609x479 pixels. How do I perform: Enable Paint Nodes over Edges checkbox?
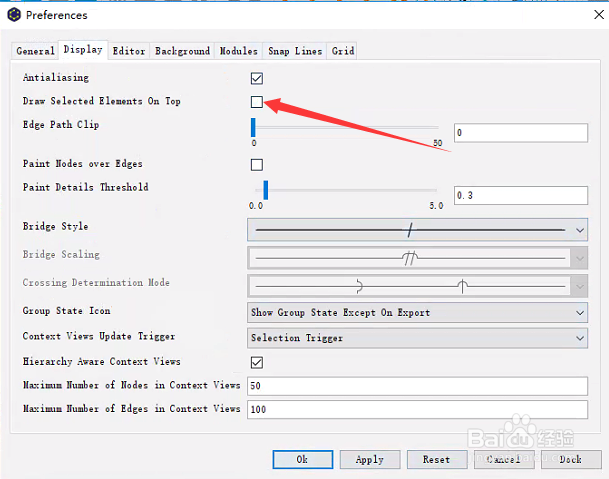pyautogui.click(x=257, y=165)
